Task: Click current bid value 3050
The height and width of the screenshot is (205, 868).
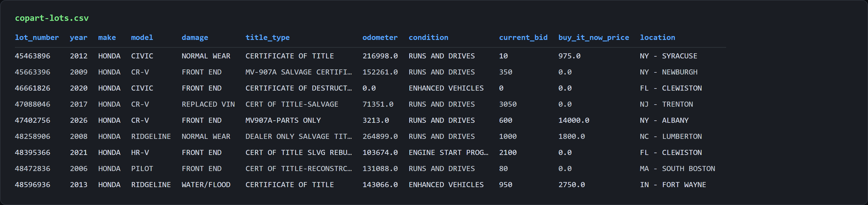Action: click(x=507, y=104)
